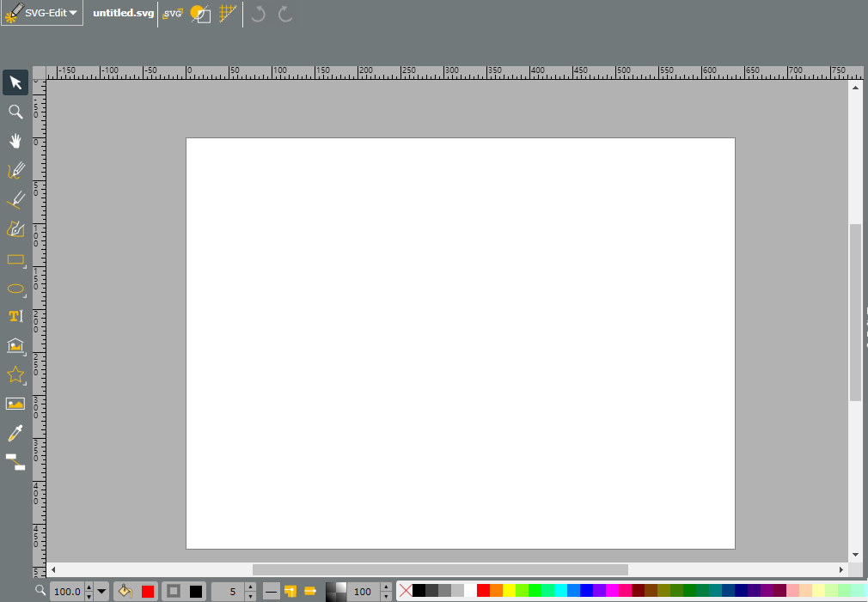Screen dimensions: 868x602
Task: Increase the opacity value
Action: [x=386, y=587]
